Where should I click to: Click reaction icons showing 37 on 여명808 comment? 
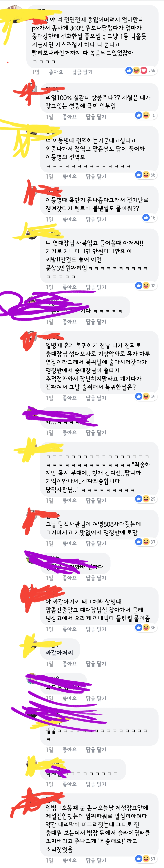pyautogui.click(x=145, y=542)
